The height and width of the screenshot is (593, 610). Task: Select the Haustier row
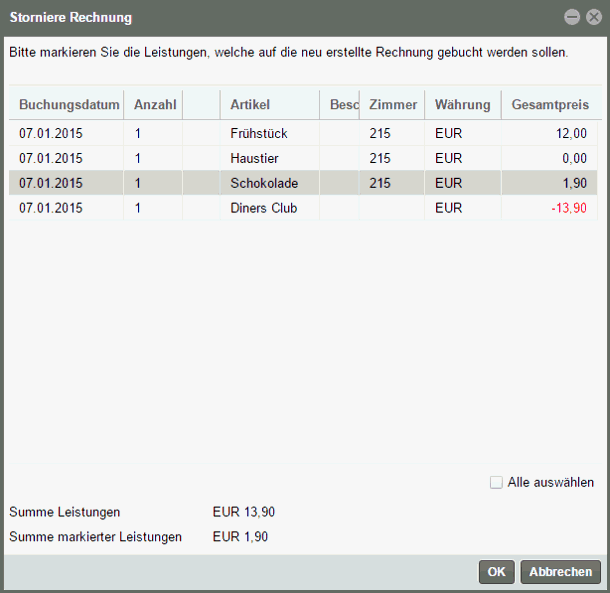pos(254,158)
